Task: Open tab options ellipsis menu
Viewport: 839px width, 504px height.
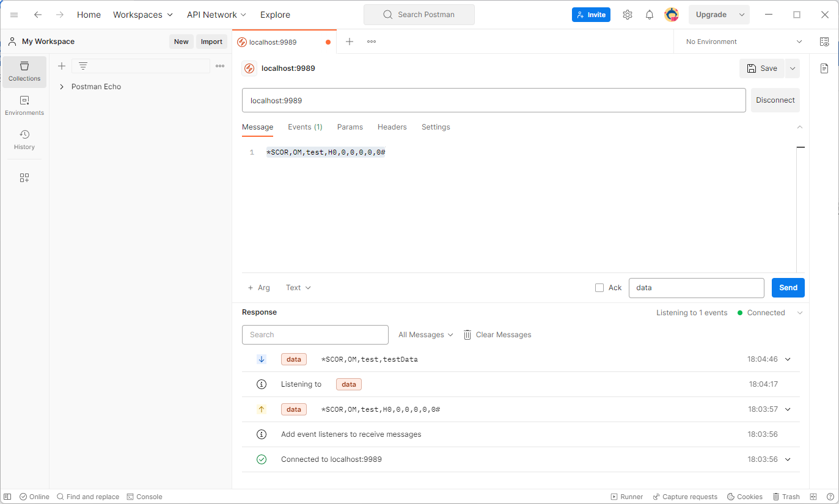Action: pyautogui.click(x=372, y=42)
